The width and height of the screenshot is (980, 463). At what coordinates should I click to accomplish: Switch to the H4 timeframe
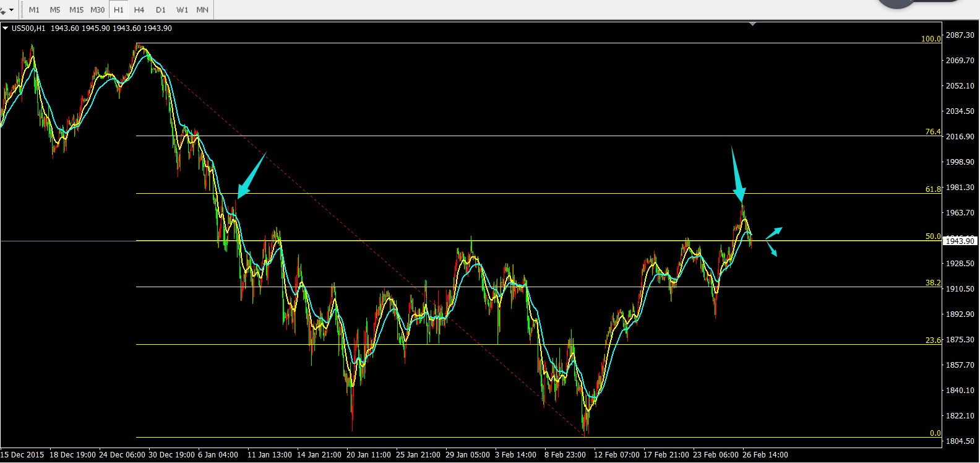pos(139,10)
